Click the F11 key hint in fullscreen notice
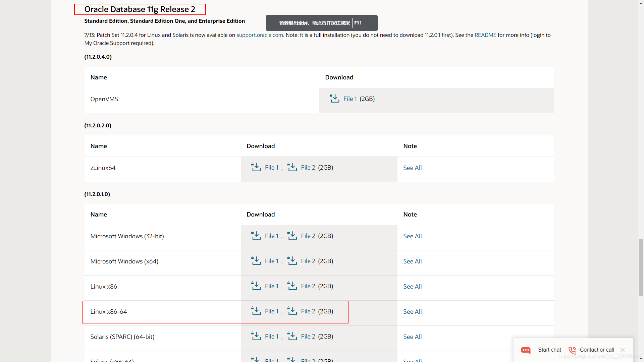644x362 pixels. 358,23
